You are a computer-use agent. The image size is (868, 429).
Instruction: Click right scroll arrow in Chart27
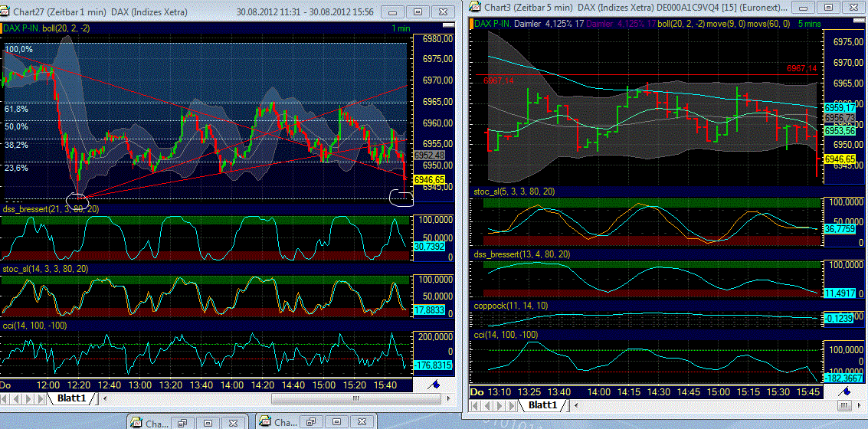point(448,398)
